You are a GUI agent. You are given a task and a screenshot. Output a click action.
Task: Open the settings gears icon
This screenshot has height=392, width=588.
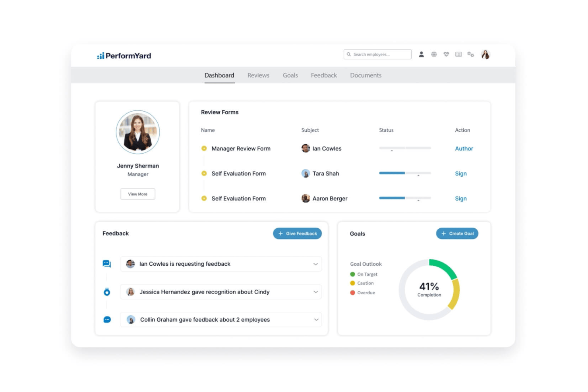tap(471, 54)
